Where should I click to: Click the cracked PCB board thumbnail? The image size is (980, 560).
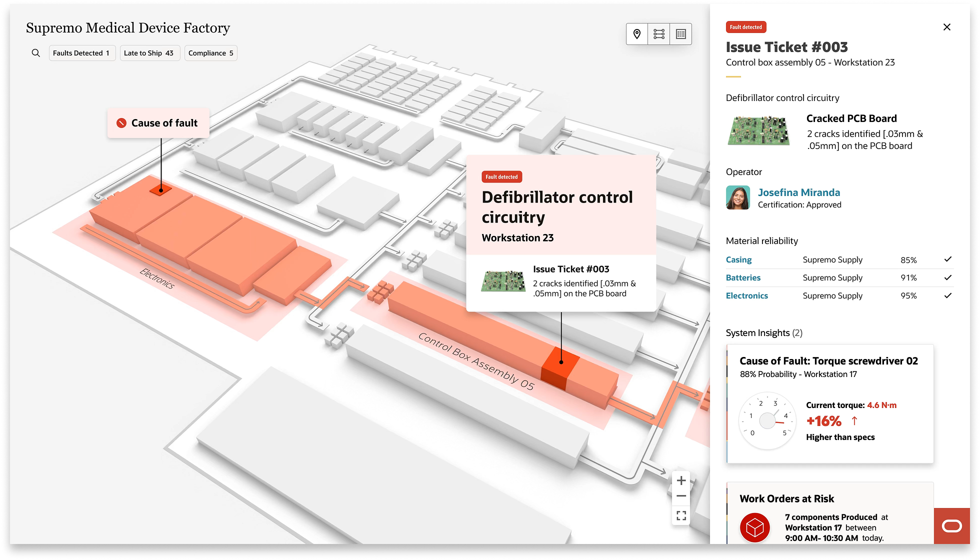pyautogui.click(x=758, y=131)
